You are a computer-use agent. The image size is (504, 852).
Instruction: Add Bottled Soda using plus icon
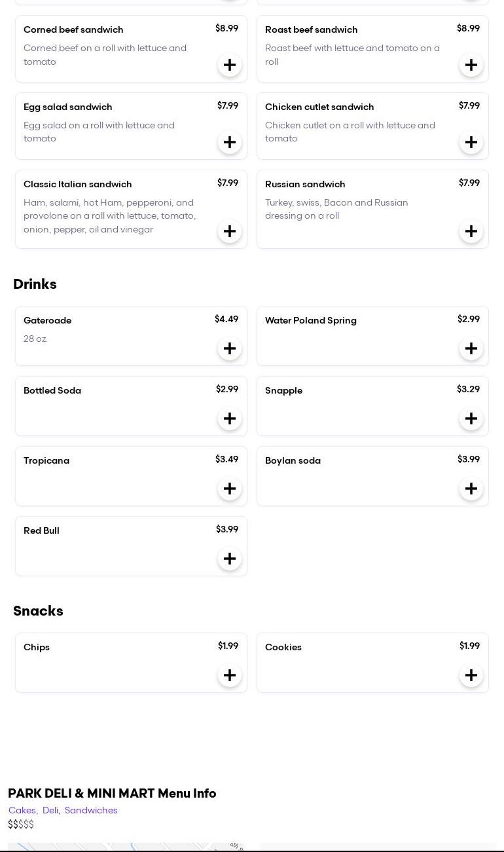point(230,418)
